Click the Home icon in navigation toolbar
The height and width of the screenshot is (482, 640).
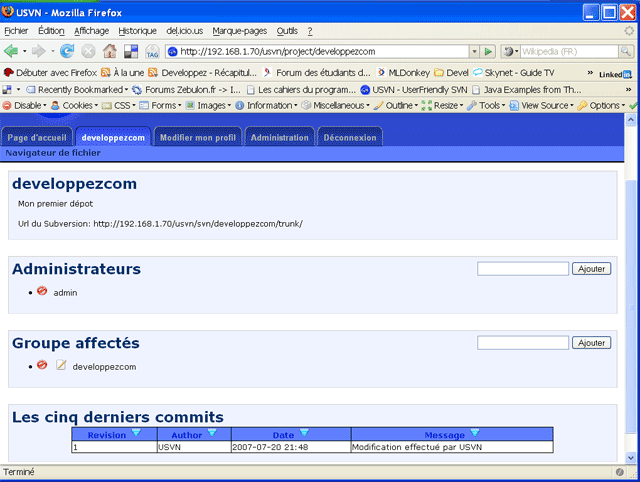(110, 51)
